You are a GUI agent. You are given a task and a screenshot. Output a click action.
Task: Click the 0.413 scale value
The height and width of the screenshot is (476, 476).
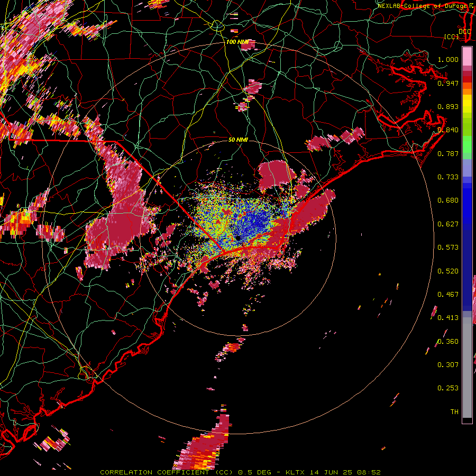coord(448,318)
